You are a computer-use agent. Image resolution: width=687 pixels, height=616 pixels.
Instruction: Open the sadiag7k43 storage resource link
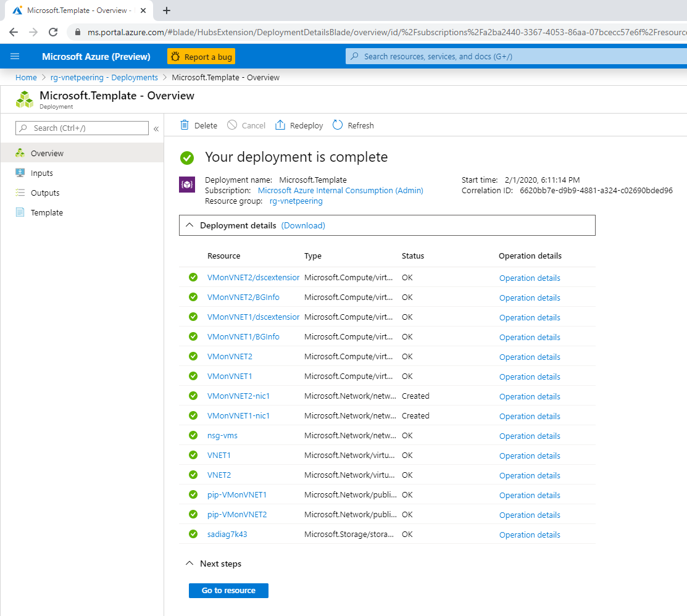click(x=227, y=534)
